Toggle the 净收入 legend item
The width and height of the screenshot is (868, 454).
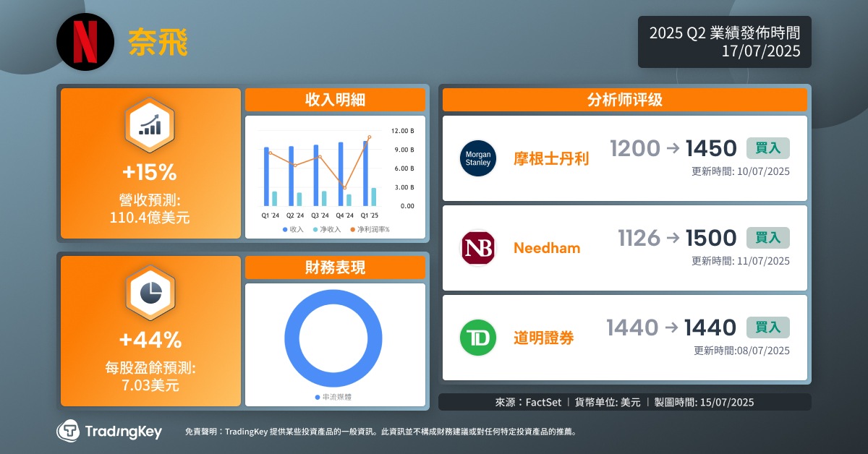(x=325, y=229)
